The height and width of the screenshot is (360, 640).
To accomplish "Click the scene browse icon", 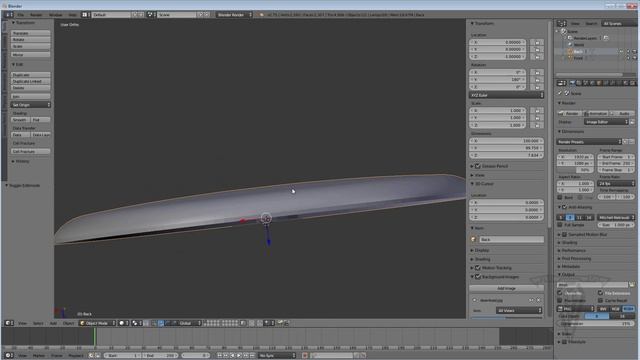I will pyautogui.click(x=150, y=15).
